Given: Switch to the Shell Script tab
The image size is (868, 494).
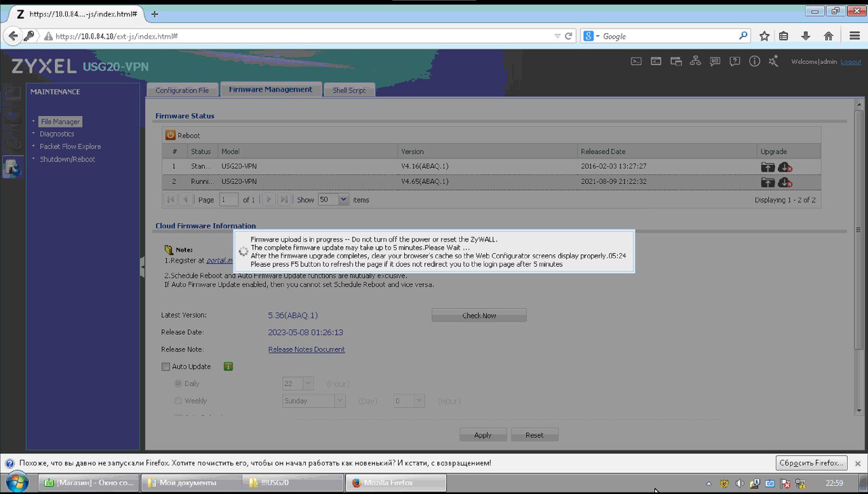Looking at the screenshot, I should pyautogui.click(x=349, y=90).
